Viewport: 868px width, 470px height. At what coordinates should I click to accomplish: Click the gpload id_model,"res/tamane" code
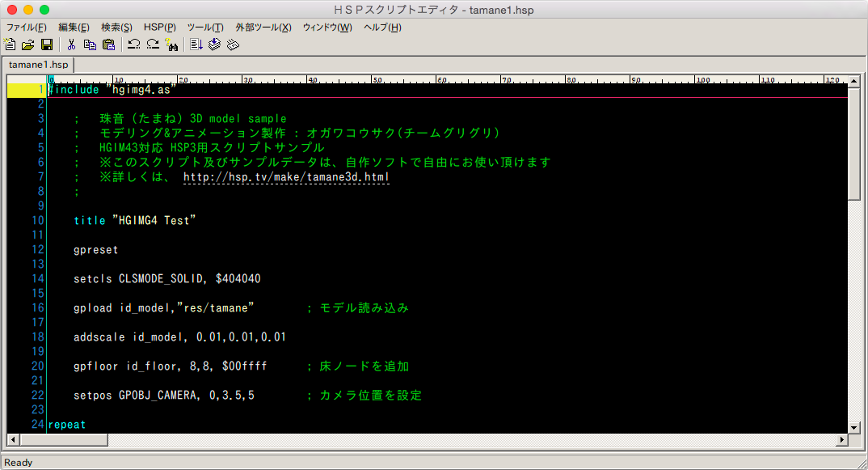(164, 307)
